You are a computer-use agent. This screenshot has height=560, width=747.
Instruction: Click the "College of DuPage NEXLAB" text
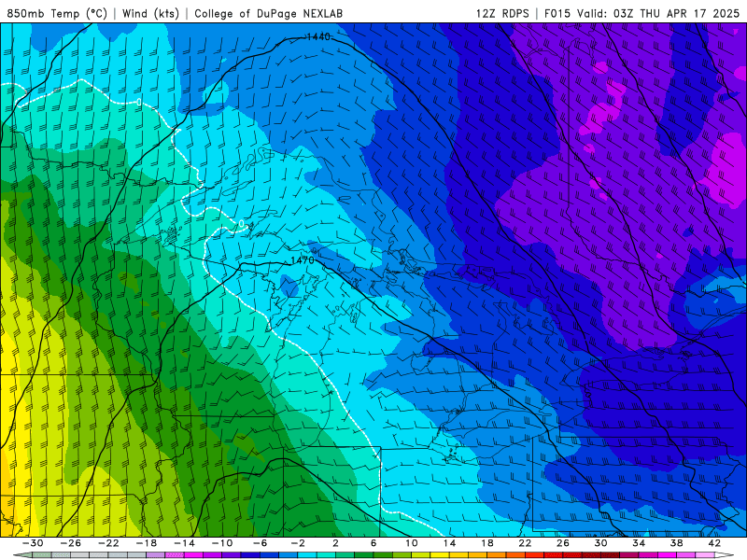click(268, 13)
